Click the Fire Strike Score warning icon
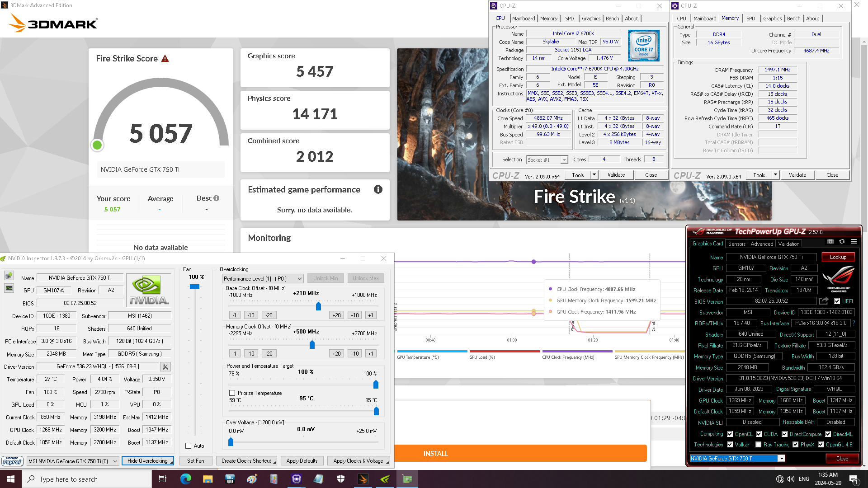The height and width of the screenshot is (488, 868). pos(165,59)
